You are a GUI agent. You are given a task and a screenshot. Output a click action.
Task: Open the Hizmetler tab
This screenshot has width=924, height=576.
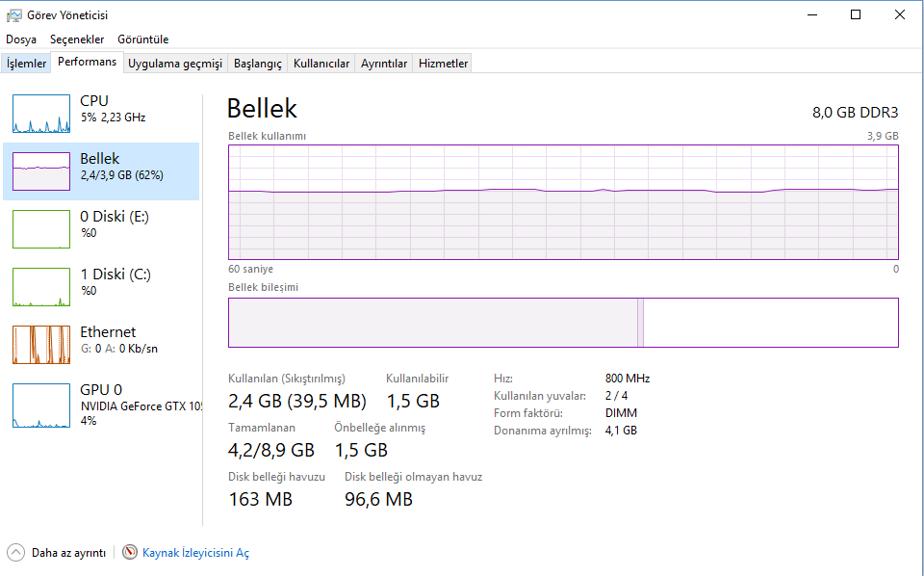pyautogui.click(x=444, y=64)
